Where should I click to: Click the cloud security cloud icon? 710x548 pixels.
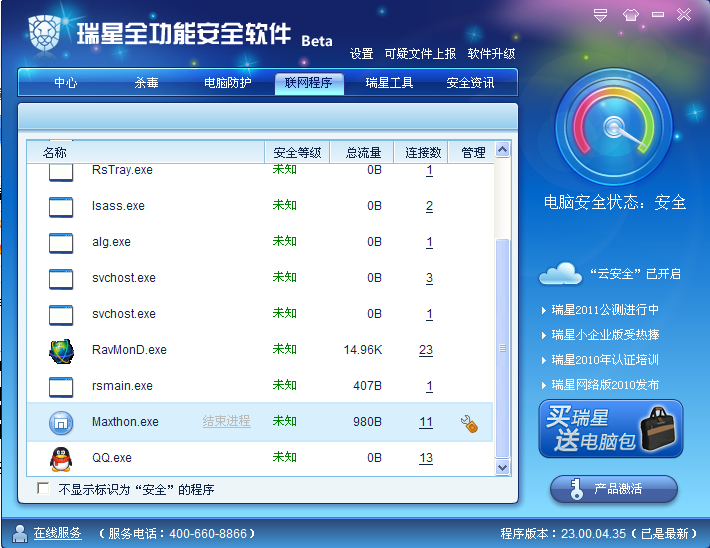[560, 273]
